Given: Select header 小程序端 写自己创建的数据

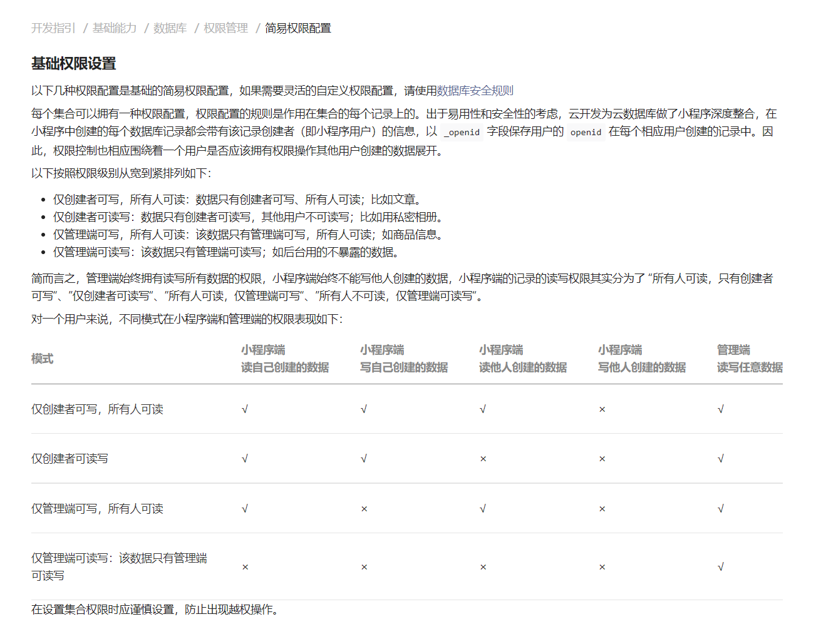Looking at the screenshot, I should pos(404,359).
